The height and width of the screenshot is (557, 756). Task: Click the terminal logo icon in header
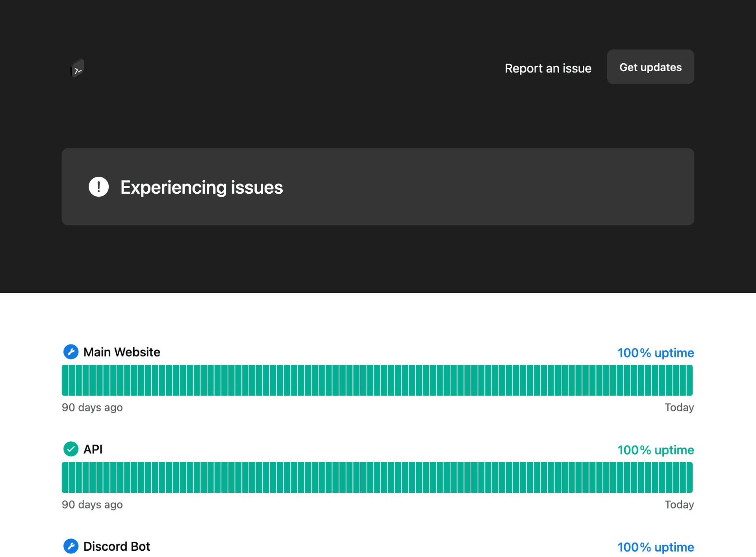(77, 68)
